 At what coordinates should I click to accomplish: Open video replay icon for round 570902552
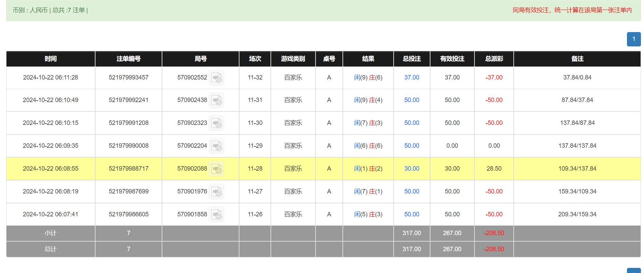(x=216, y=78)
